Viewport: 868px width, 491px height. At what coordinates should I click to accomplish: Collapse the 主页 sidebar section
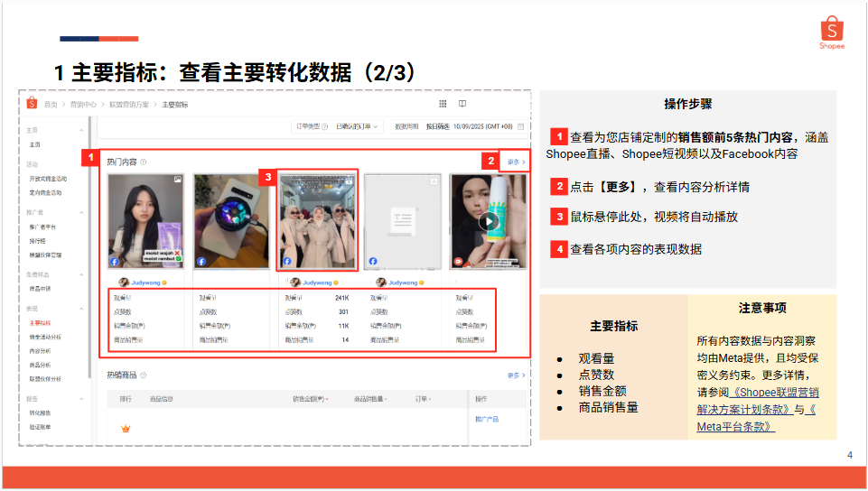click(x=81, y=131)
